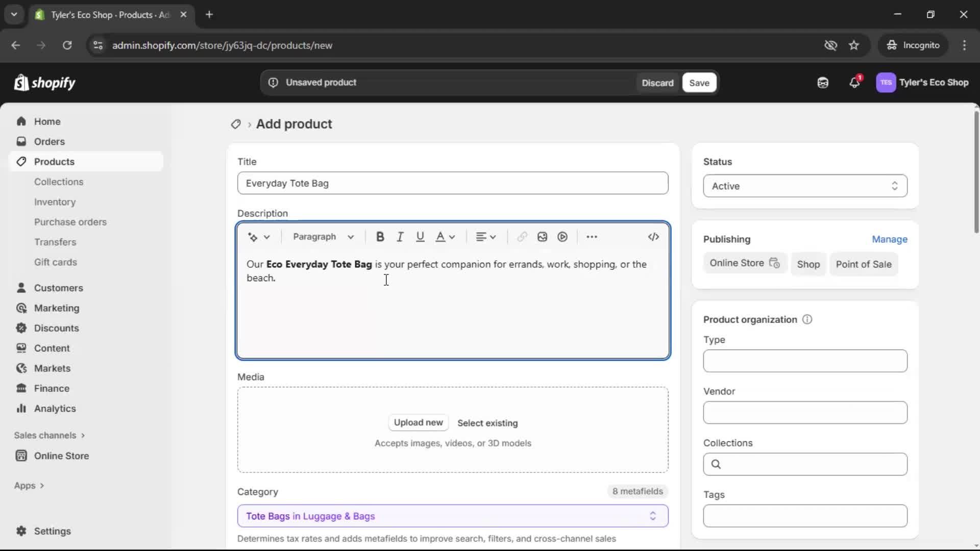Image resolution: width=980 pixels, height=551 pixels.
Task: Click inside the Vendor input field
Action: [x=804, y=413]
